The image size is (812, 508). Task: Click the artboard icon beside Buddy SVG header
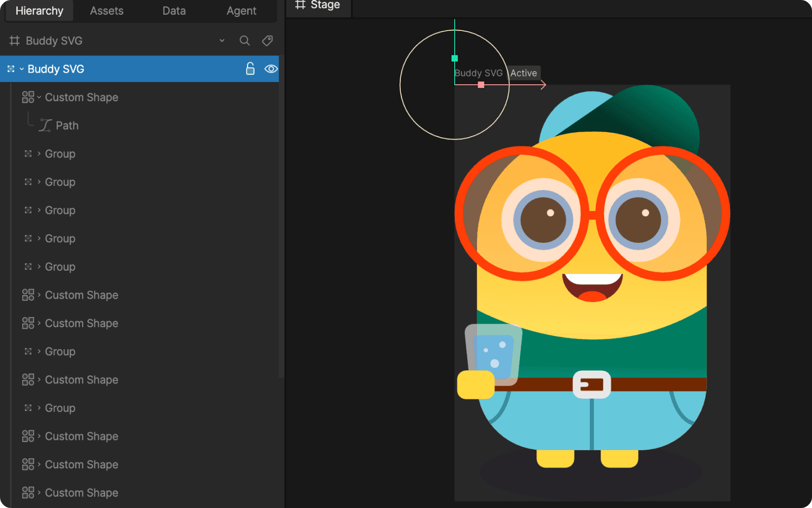coord(15,41)
